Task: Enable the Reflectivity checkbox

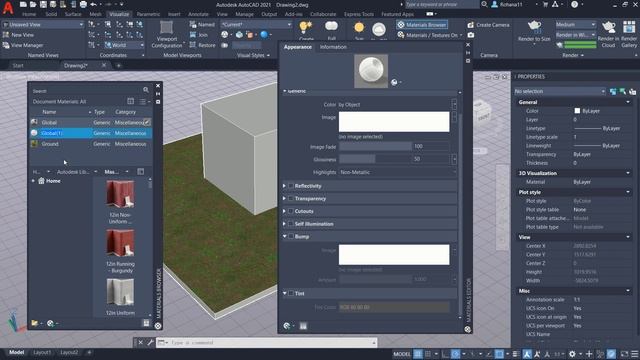Action: pos(291,186)
